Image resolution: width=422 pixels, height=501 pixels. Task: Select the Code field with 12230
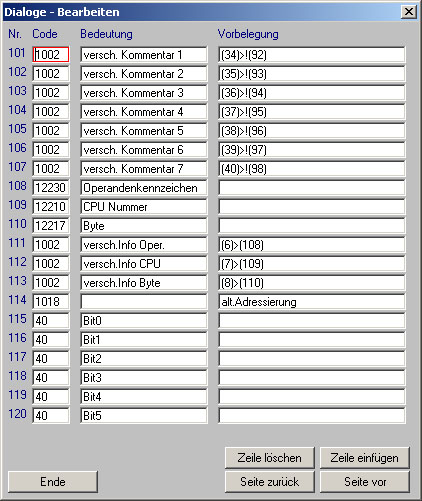coord(51,187)
